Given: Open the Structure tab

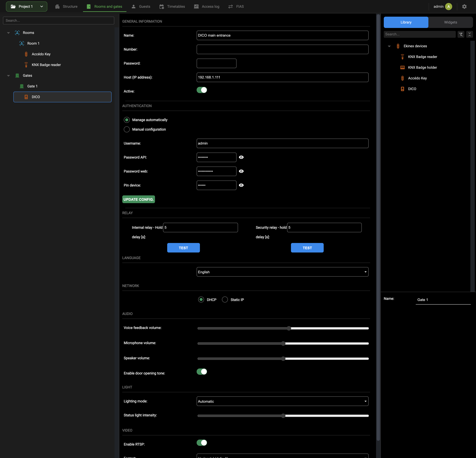Looking at the screenshot, I should pos(66,7).
